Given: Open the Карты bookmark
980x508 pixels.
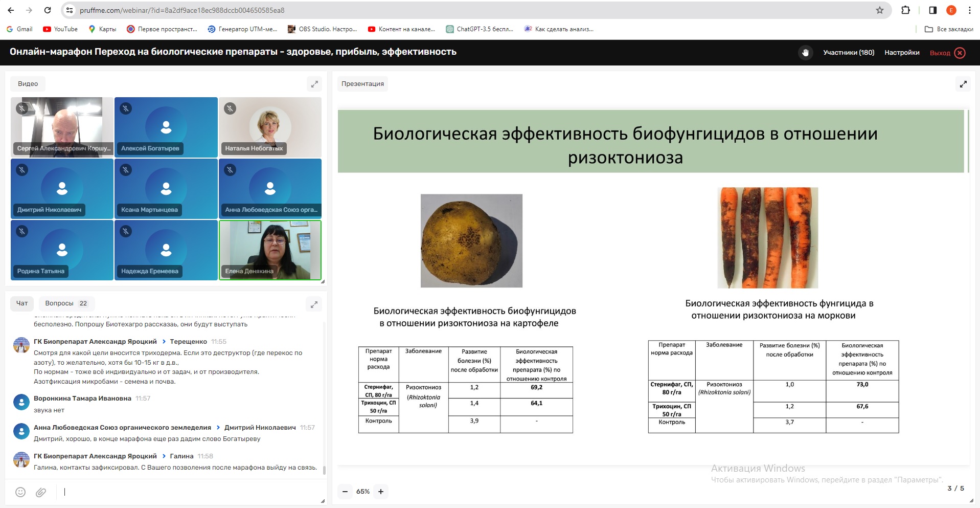Looking at the screenshot, I should 102,29.
